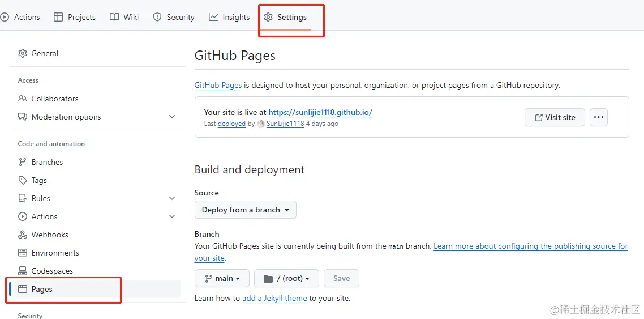This screenshot has height=319, width=644.
Task: Follow the add a Jekyll theme link
Action: coord(274,298)
